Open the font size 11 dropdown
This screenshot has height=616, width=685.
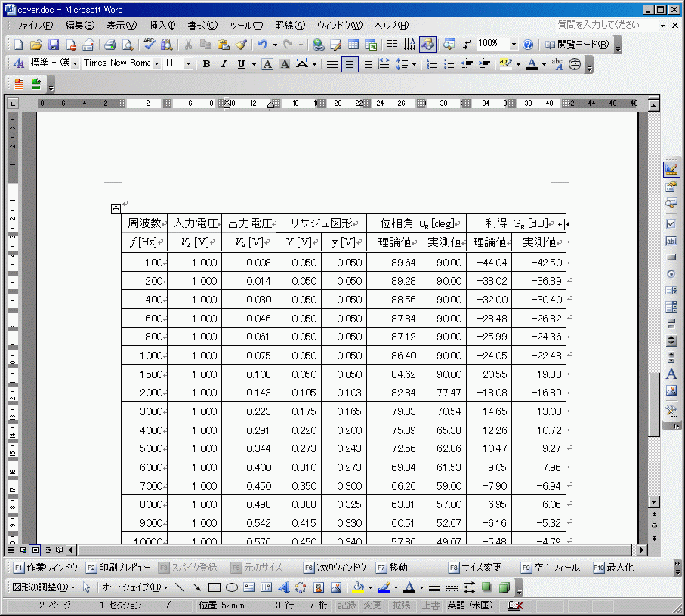[x=188, y=64]
